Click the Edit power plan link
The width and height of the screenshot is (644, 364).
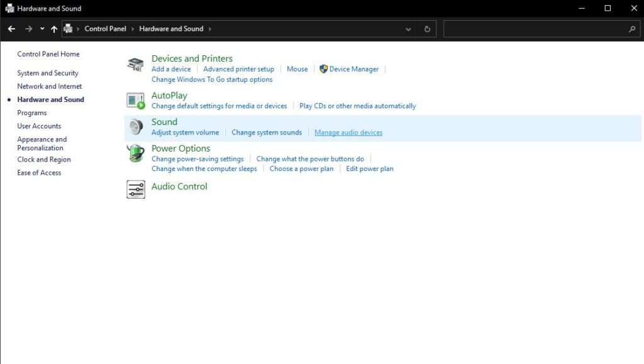tap(370, 168)
